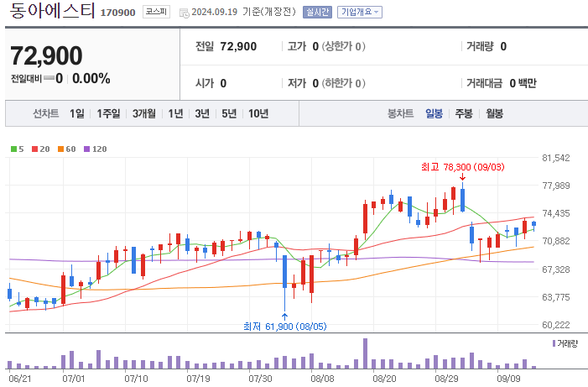
Task: Click the purple 거래량 volume legend
Action: [565, 343]
